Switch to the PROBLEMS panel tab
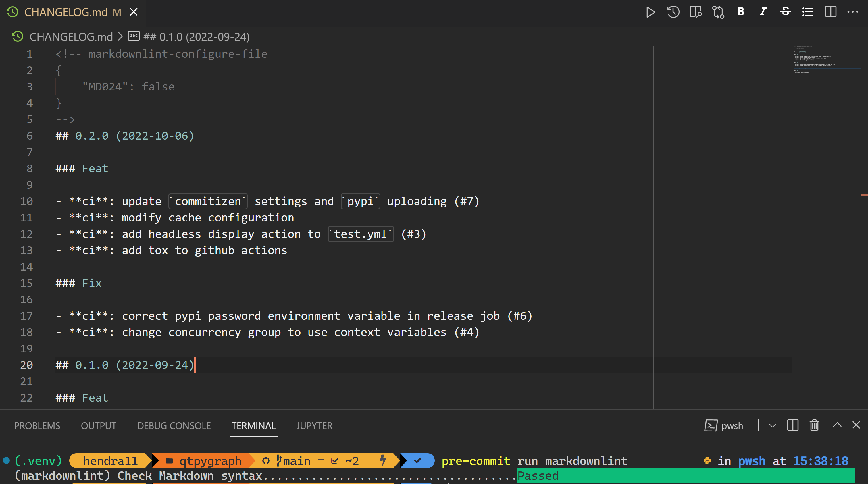Viewport: 868px width, 484px height. 37,426
